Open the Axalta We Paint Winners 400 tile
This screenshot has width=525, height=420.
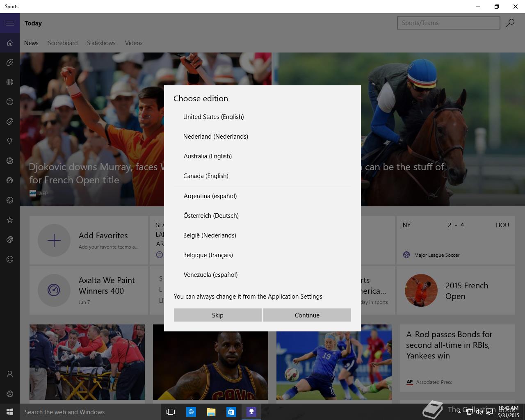pos(89,290)
